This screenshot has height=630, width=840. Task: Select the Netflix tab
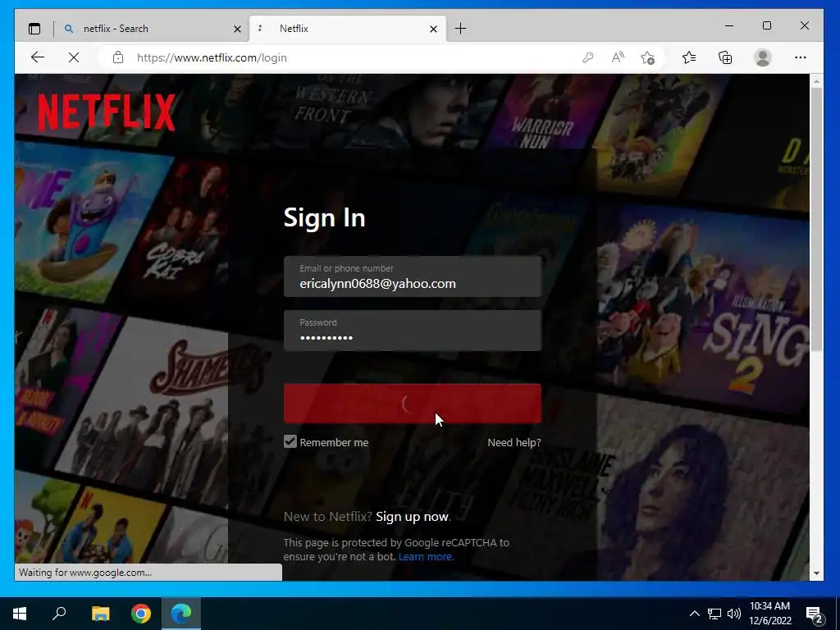coord(348,29)
